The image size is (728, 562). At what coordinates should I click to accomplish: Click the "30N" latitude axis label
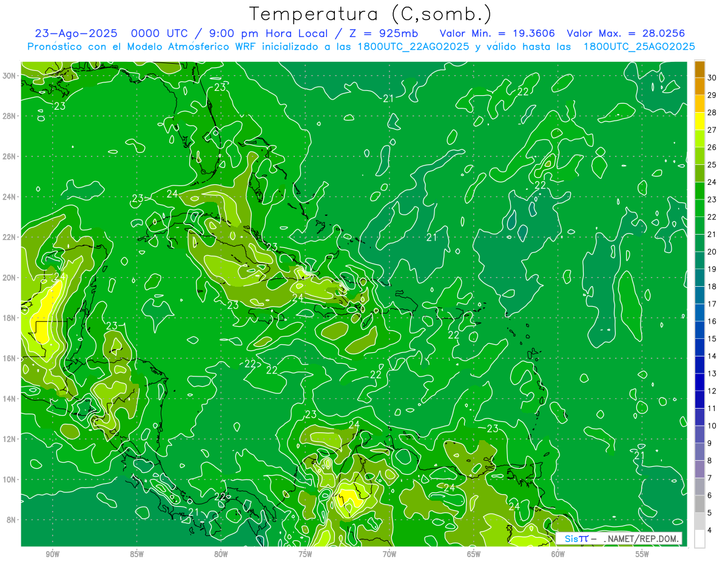coord(10,76)
